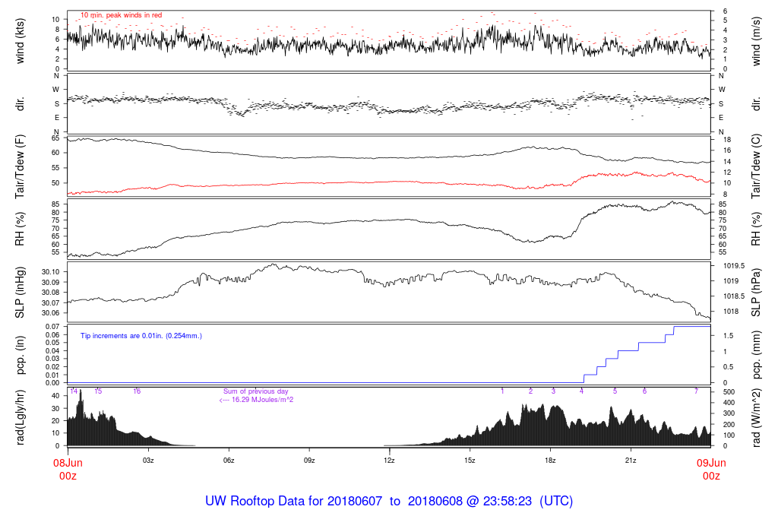Click the SLP (hPa) right axis label
The width and height of the screenshot is (778, 532).
click(756, 293)
